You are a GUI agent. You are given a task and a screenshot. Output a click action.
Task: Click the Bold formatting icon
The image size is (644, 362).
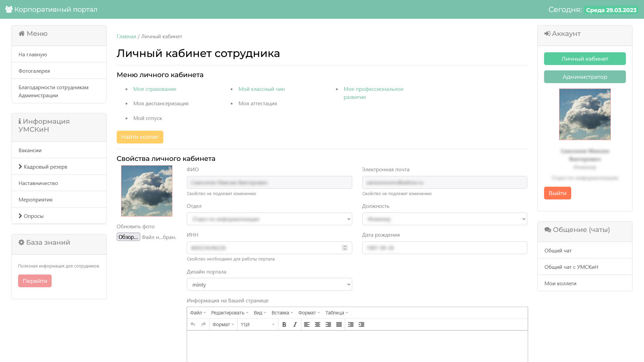[284, 324]
